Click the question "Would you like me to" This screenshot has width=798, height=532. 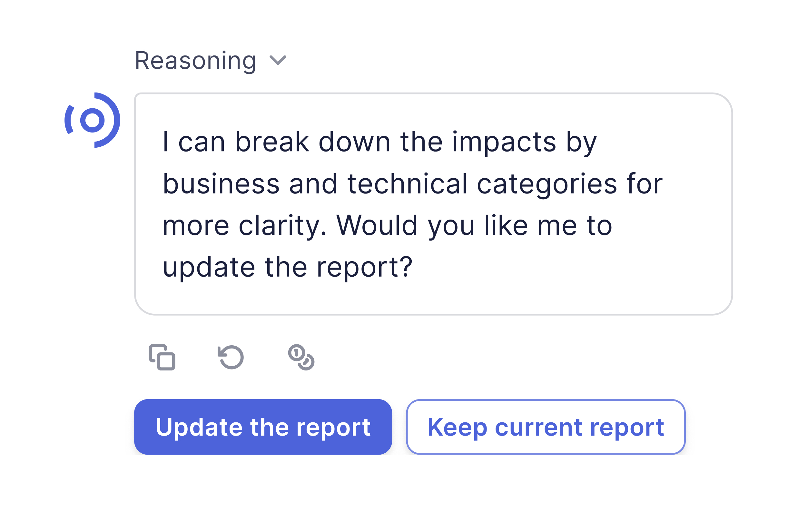(x=474, y=226)
